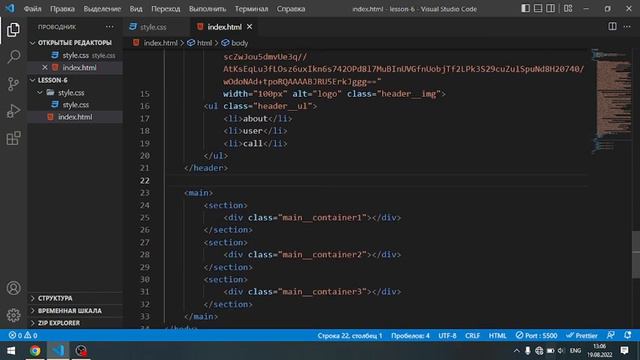Viewport: 640px width, 360px height.
Task: Open the Accounts menu icon
Action: 13,288
